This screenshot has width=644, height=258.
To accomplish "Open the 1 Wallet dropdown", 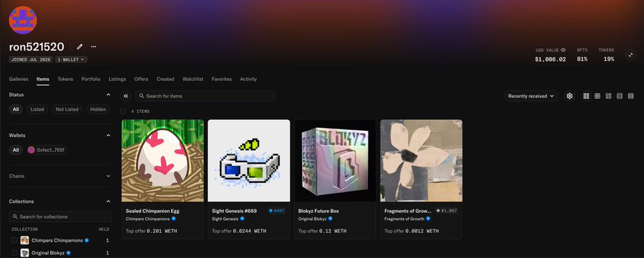I will [x=71, y=59].
